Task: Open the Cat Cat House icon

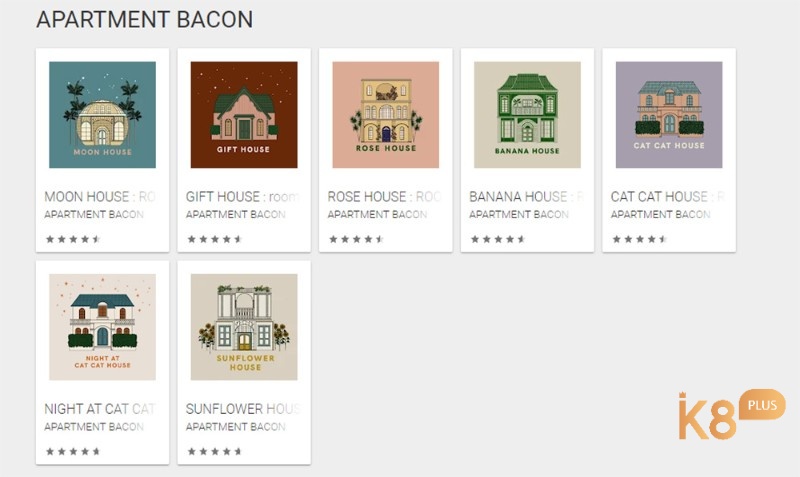Action: pos(669,115)
